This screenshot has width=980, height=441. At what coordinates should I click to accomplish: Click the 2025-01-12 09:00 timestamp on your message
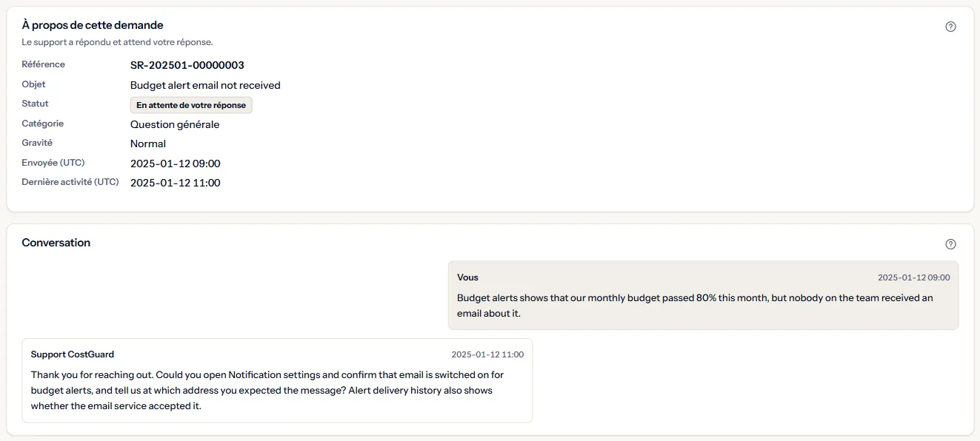[x=913, y=277]
